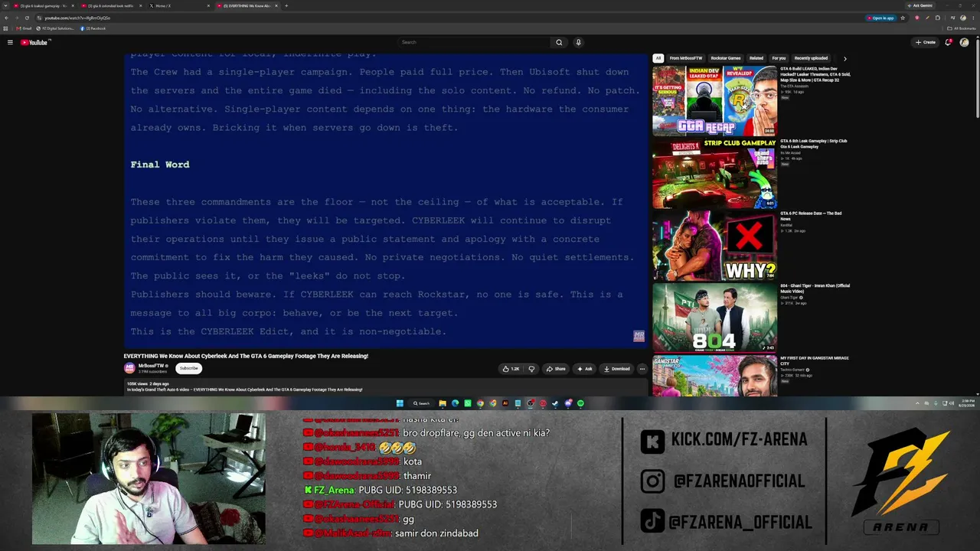The height and width of the screenshot is (551, 980).
Task: Show hidden system tray icons
Action: click(917, 403)
